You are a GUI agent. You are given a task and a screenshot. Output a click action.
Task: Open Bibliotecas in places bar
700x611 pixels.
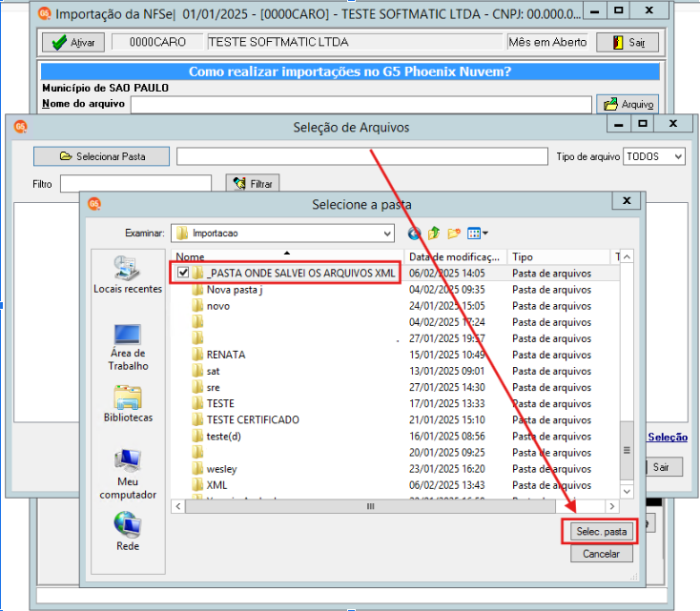click(x=128, y=403)
